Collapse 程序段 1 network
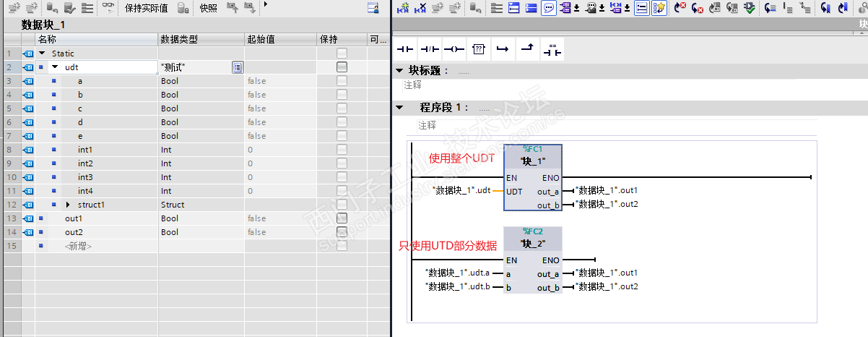868x337 pixels. (x=399, y=108)
